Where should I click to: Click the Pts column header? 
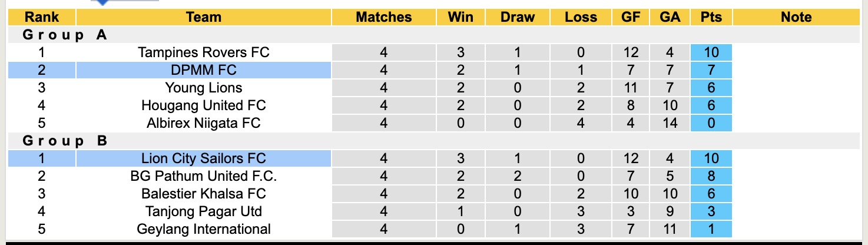[x=711, y=17]
